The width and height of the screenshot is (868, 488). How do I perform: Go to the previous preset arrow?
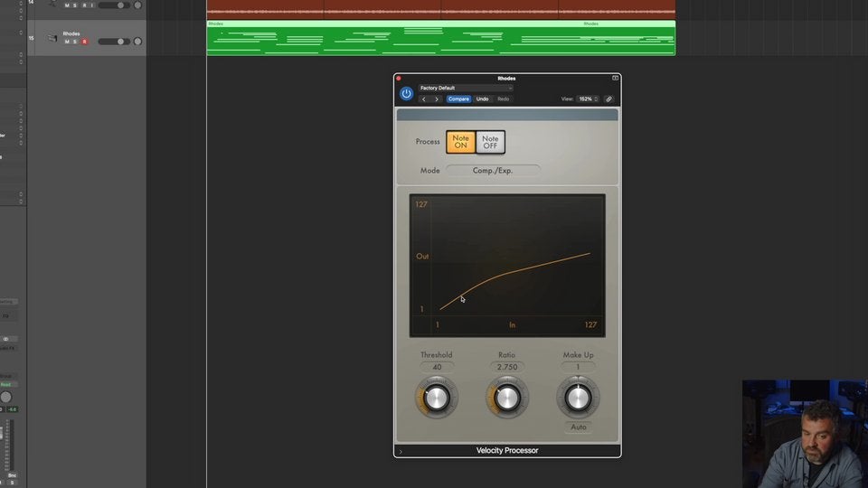pos(424,99)
